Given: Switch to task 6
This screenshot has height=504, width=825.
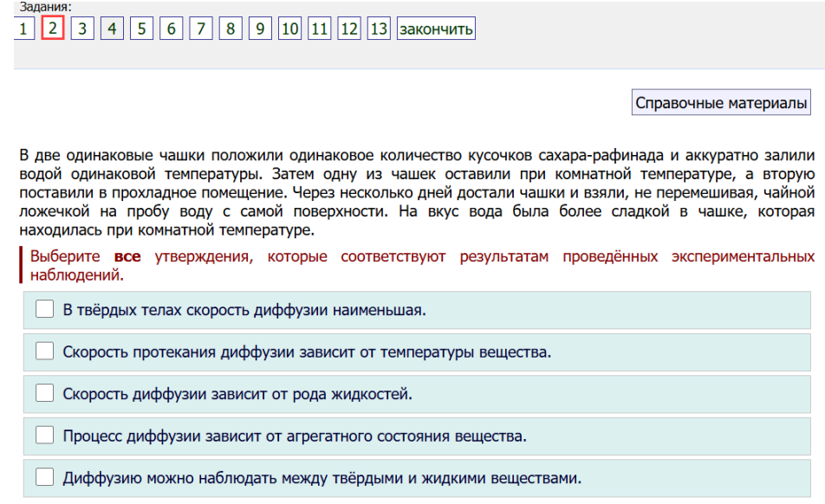Looking at the screenshot, I should pos(171,29).
